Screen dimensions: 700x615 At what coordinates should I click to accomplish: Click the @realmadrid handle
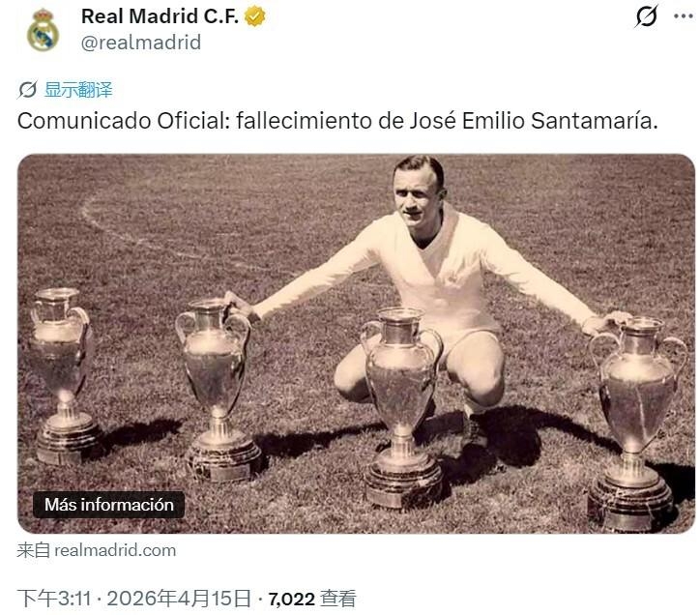click(140, 43)
